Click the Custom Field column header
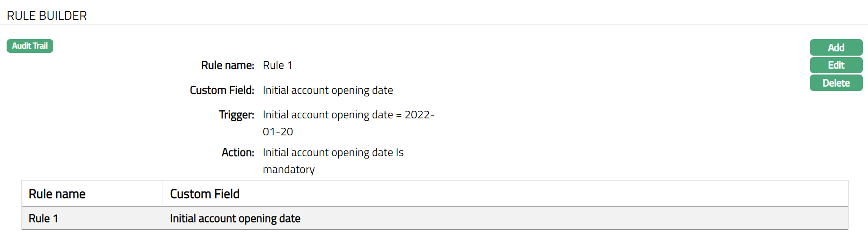The width and height of the screenshot is (868, 240). pos(205,194)
